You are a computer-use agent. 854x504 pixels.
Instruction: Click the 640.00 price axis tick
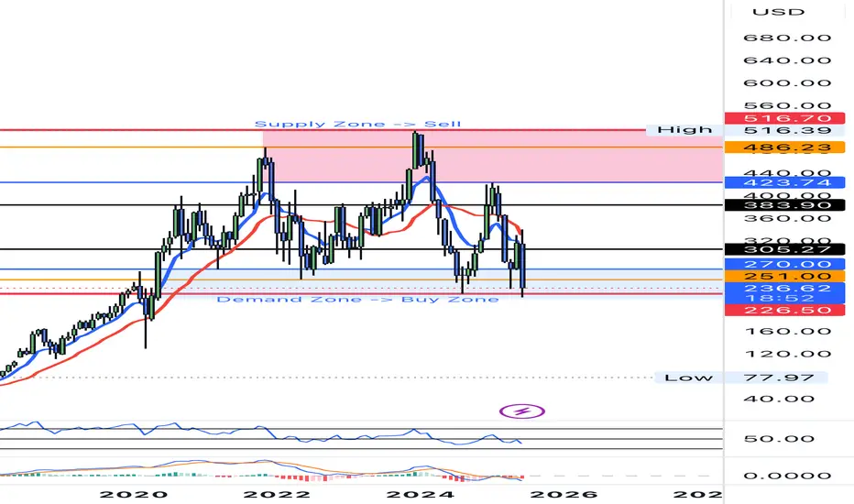coord(787,60)
